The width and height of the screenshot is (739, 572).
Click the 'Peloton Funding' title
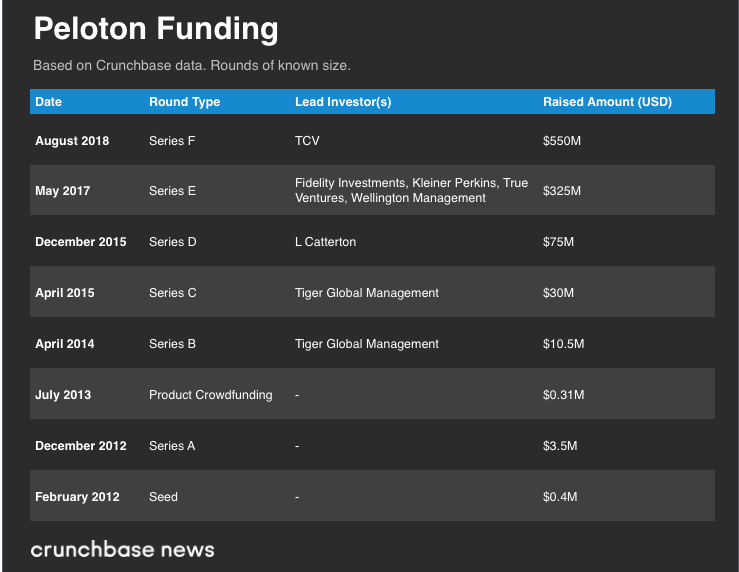click(x=156, y=29)
